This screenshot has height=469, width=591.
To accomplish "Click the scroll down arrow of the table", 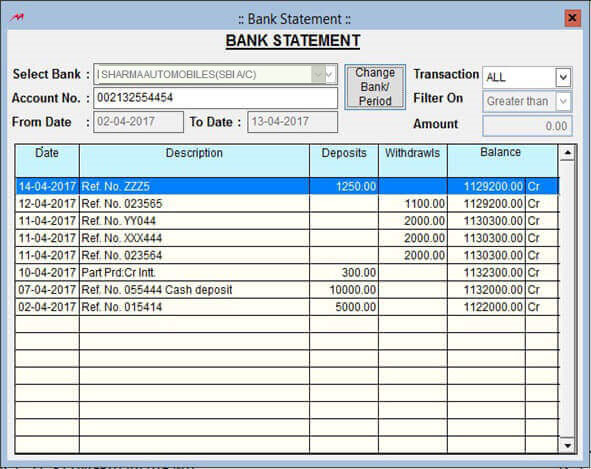I will click(x=567, y=445).
